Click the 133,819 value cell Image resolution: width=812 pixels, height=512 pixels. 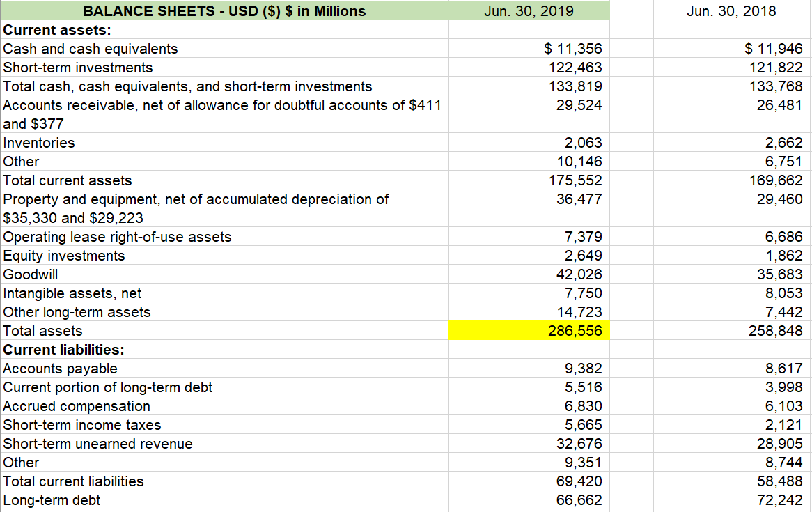[575, 86]
